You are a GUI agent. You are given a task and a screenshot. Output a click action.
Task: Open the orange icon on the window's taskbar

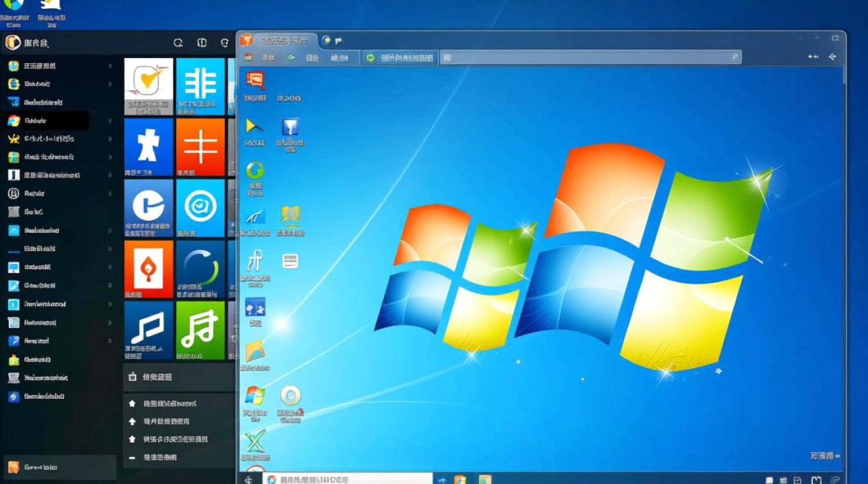point(460,479)
